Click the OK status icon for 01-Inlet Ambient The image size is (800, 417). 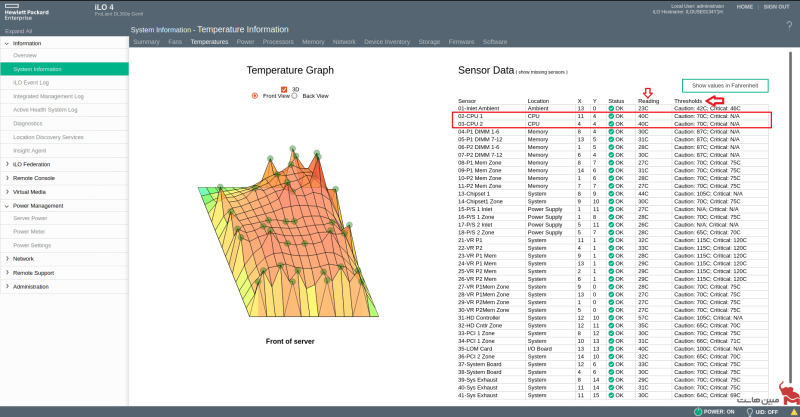point(611,108)
